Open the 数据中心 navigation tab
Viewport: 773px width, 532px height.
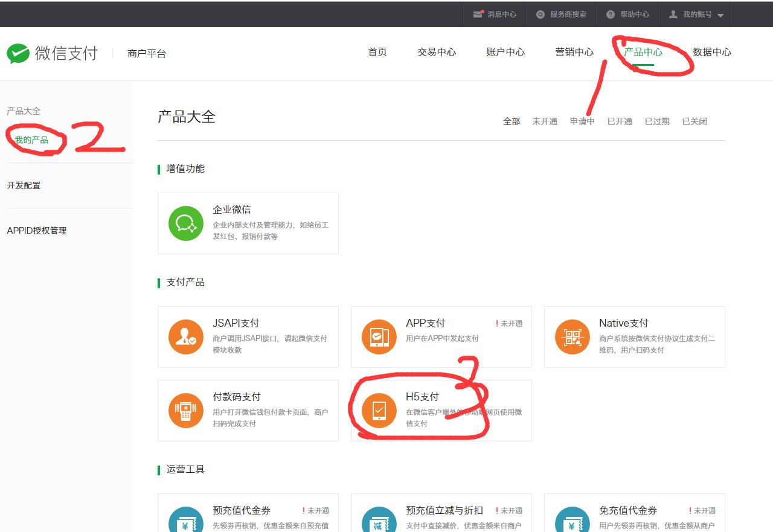pos(712,52)
